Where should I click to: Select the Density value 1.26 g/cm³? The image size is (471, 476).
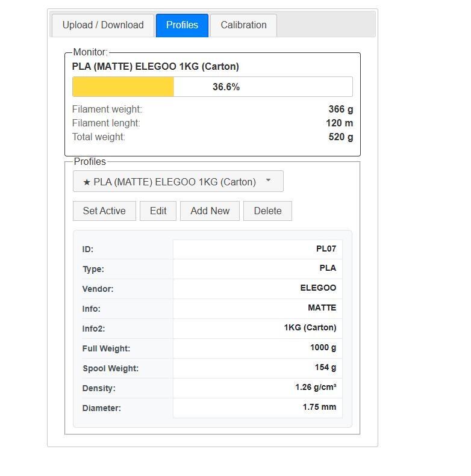pyautogui.click(x=316, y=387)
